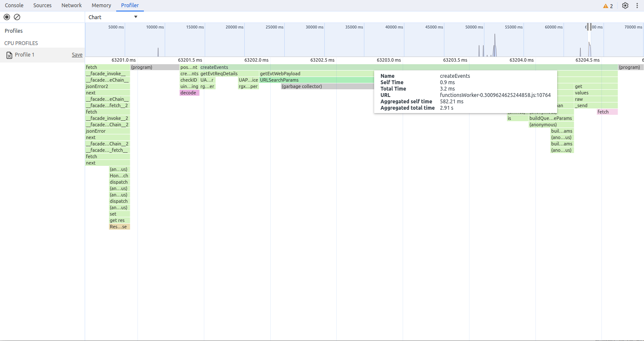Select the Sources tab

tap(42, 5)
